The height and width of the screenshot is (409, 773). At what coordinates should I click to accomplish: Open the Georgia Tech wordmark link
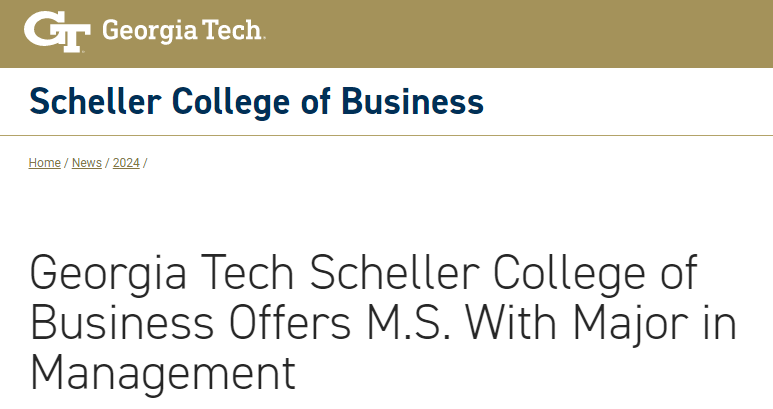[x=183, y=31]
